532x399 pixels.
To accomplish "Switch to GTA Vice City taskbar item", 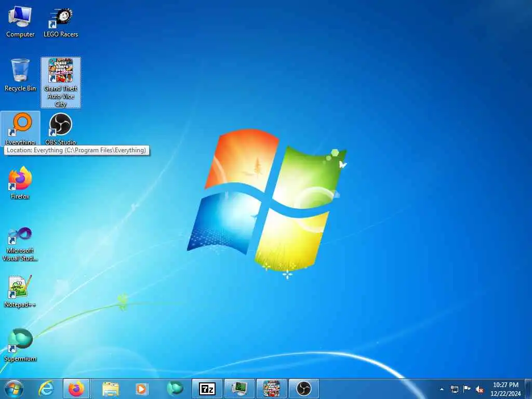I will point(272,389).
